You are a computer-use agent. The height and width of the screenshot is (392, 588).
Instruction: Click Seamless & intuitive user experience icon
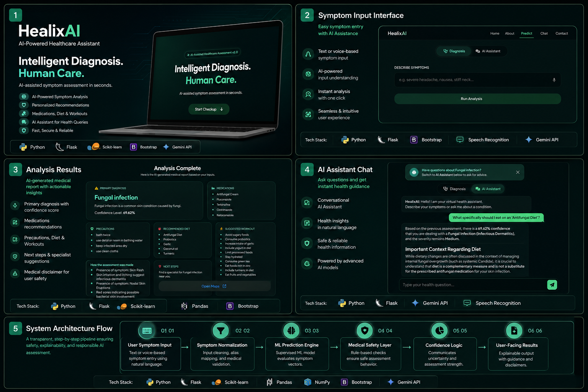[x=308, y=114]
